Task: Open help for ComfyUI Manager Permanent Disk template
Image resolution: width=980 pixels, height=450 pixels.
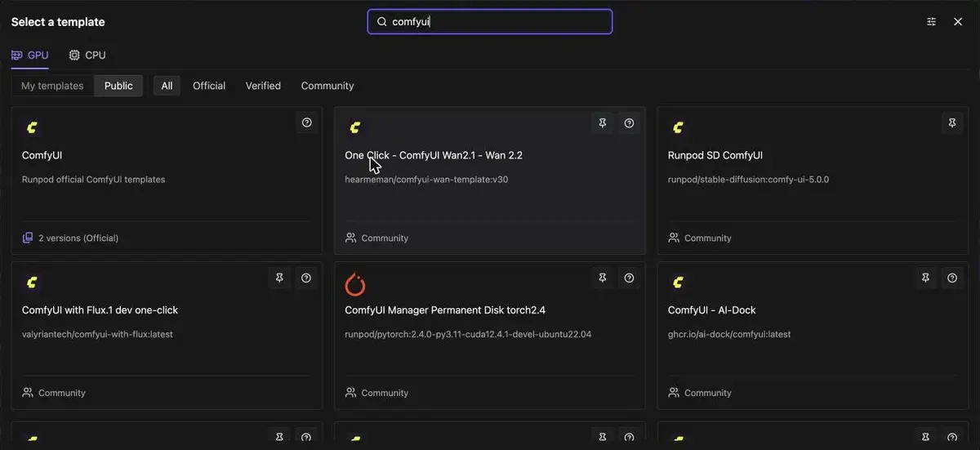Action: 629,278
